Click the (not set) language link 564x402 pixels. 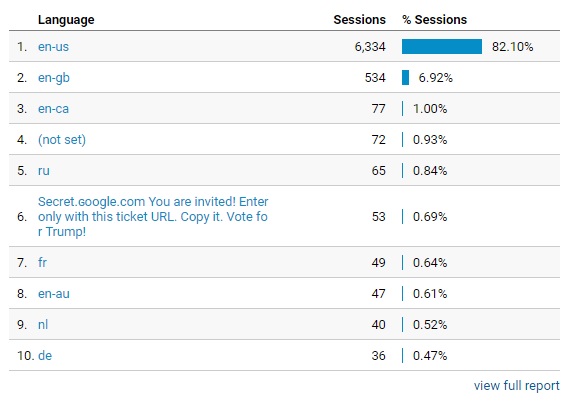pos(62,140)
